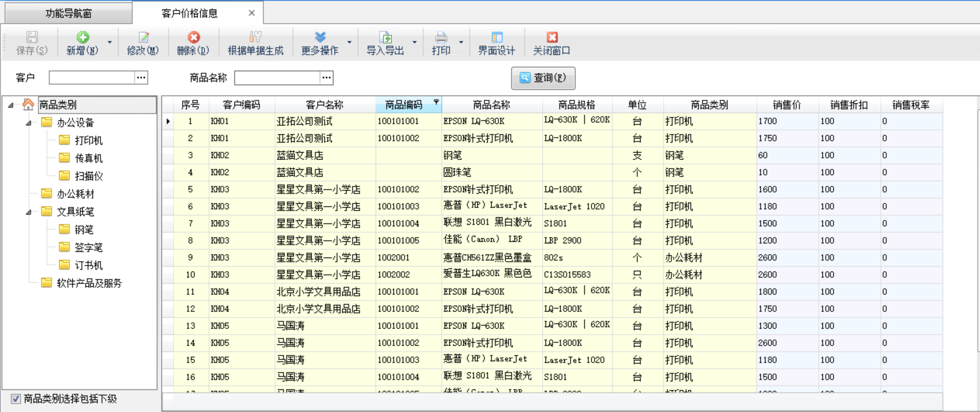Image resolution: width=980 pixels, height=412 pixels.
Task: Open the 导入导出 dropdown arrow
Action: pyautogui.click(x=415, y=42)
